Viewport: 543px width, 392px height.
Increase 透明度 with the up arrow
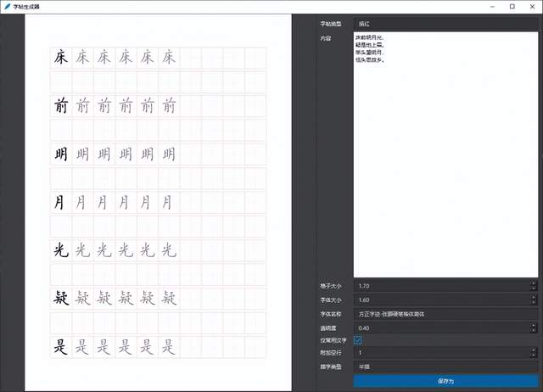click(x=534, y=324)
